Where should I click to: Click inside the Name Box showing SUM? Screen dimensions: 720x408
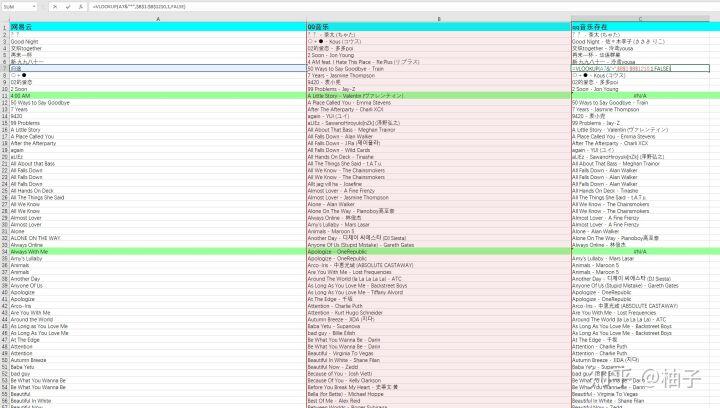(17, 7)
